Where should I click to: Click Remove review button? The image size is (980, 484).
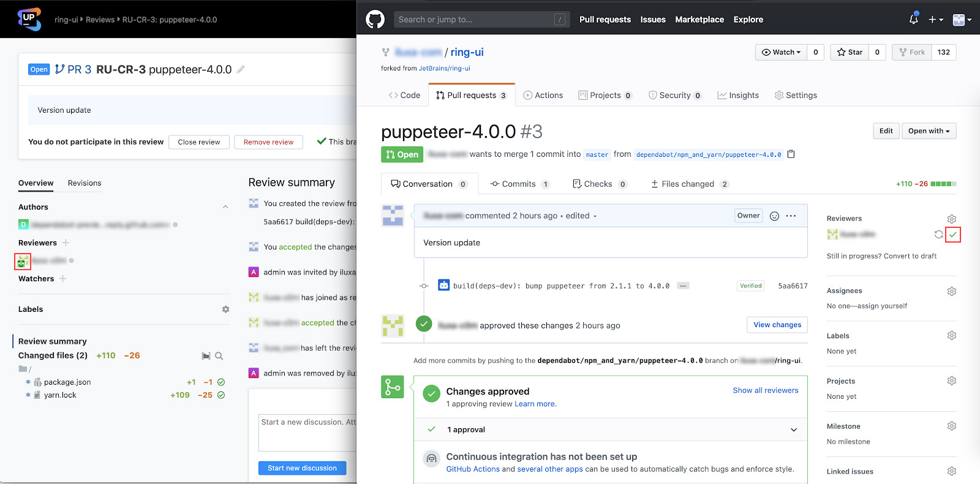tap(268, 142)
